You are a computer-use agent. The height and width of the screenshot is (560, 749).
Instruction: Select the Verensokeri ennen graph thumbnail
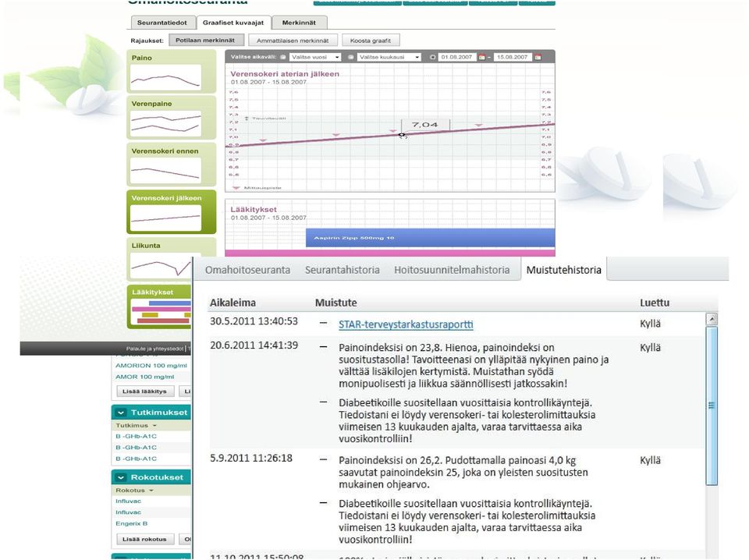click(x=171, y=165)
